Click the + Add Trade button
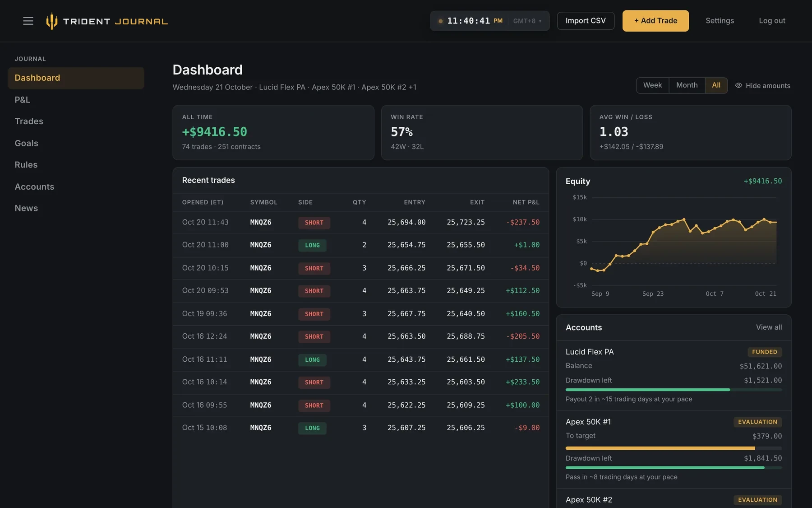The height and width of the screenshot is (508, 812). pyautogui.click(x=655, y=21)
